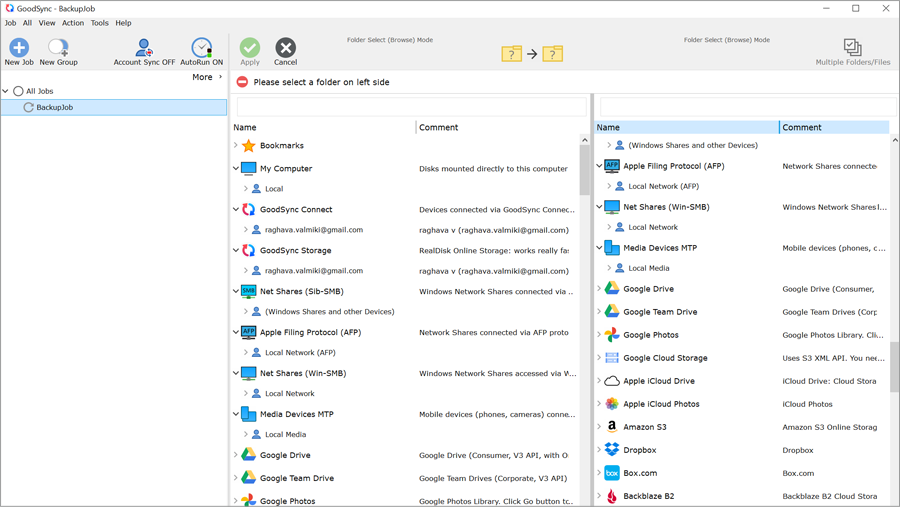Screen dimensions: 900x507
Task: Click the New Group icon
Action: pyautogui.click(x=58, y=48)
